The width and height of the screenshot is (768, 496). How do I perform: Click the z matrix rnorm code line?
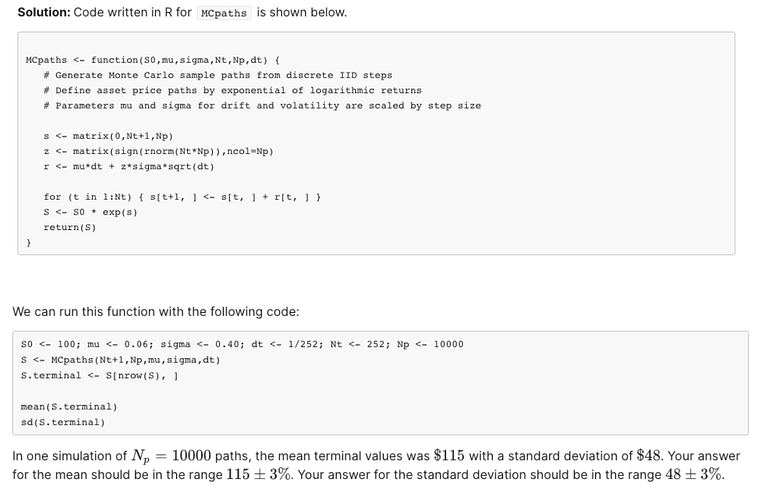click(158, 151)
